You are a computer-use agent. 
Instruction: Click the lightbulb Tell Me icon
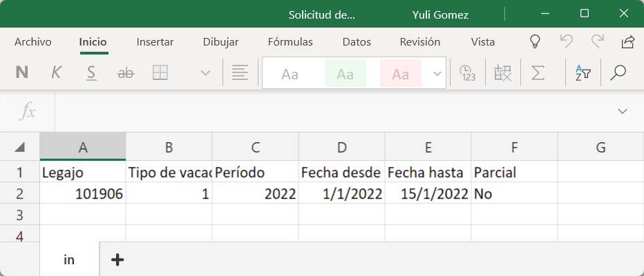pos(534,41)
